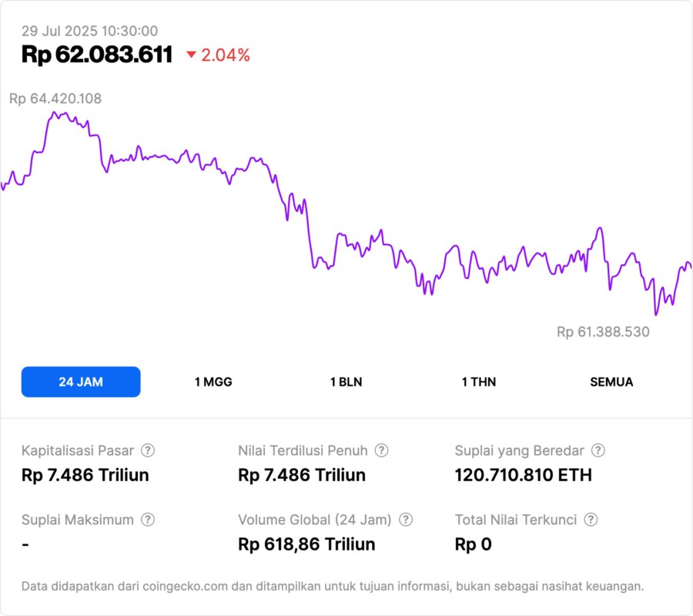
Task: Click the Nilai Terdilusi Penuh info icon
Action: [381, 450]
